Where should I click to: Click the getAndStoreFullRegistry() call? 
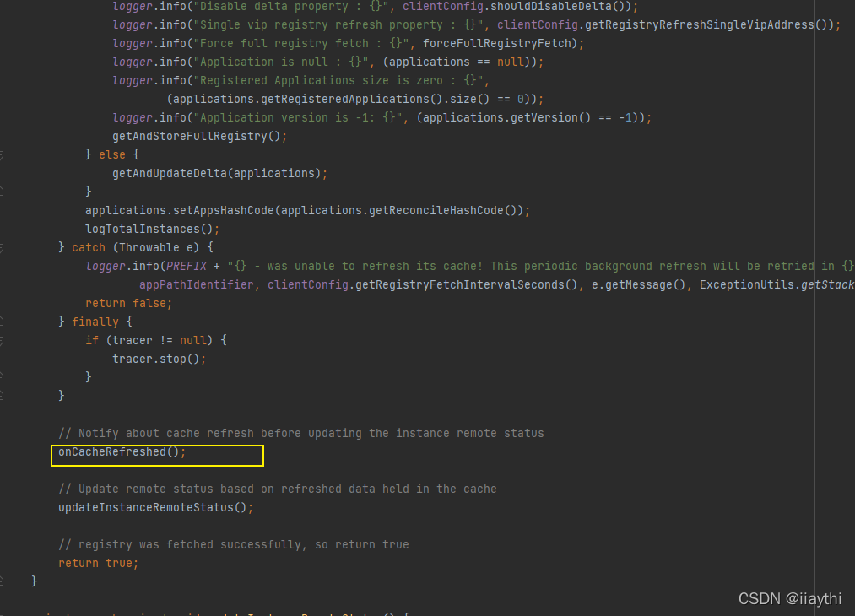tap(199, 137)
